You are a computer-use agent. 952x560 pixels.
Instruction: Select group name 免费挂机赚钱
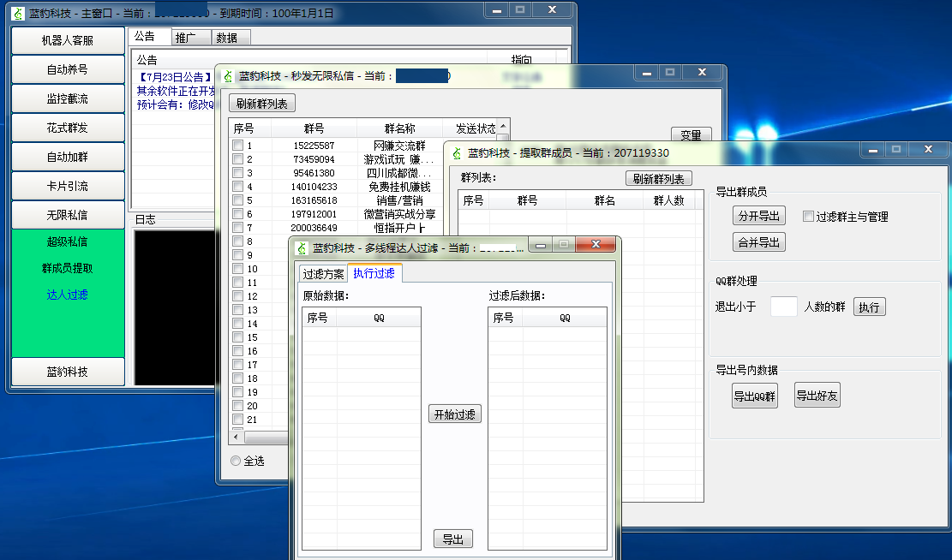tap(399, 187)
